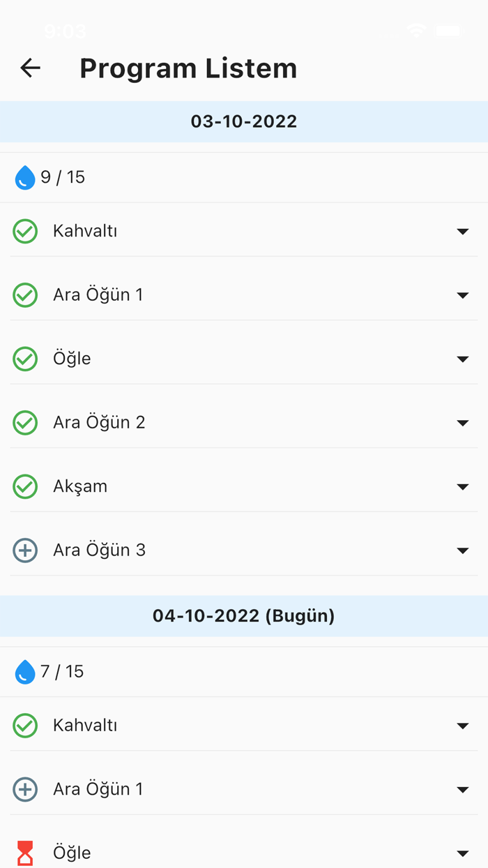Click the plus icon next to Ara Öğün 3
This screenshot has height=868, width=488.
point(24,550)
